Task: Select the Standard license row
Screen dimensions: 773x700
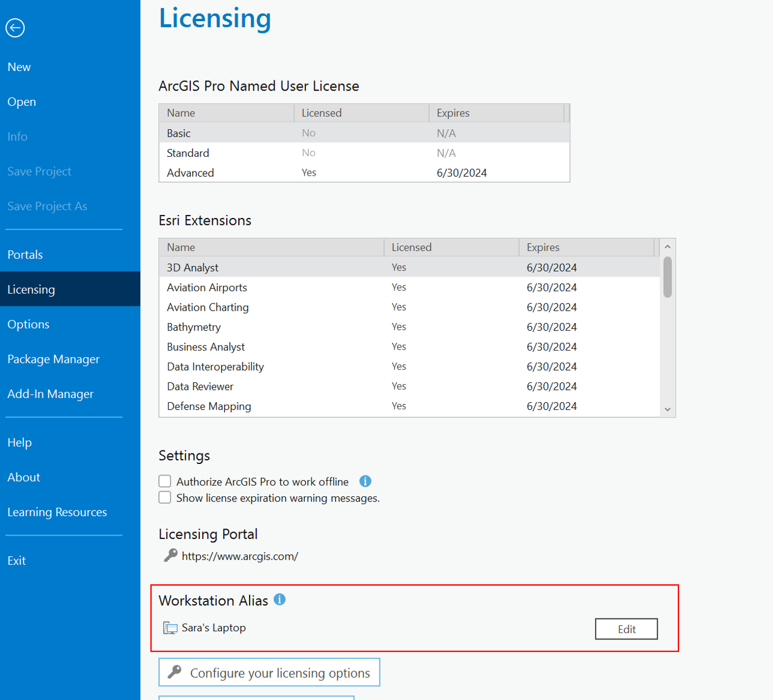Action: [364, 153]
